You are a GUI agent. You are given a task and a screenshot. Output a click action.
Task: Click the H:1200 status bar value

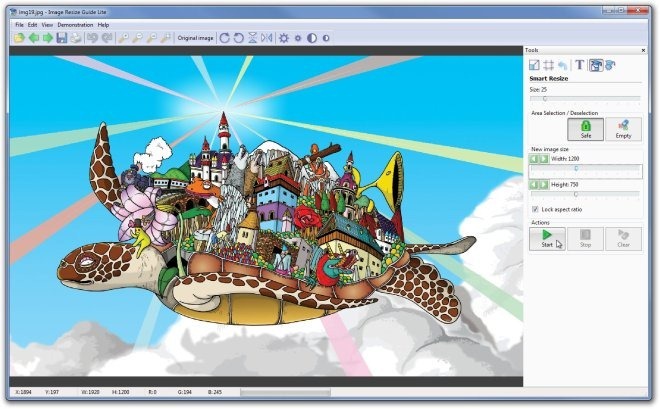[x=120, y=392]
